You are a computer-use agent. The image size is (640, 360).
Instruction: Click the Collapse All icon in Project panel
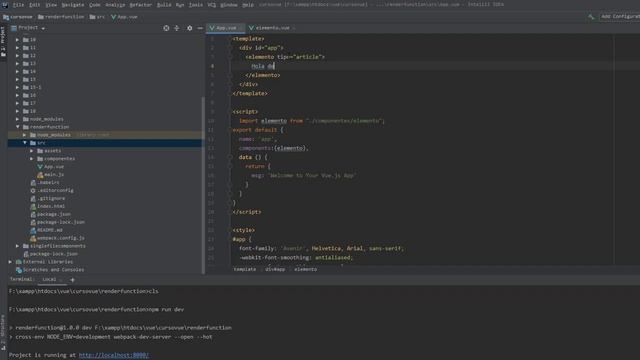pyautogui.click(x=177, y=28)
